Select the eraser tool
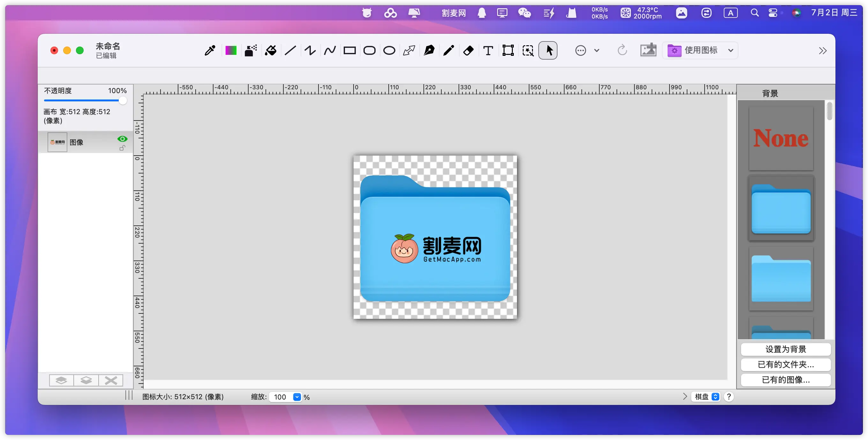This screenshot has height=440, width=868. click(x=468, y=50)
